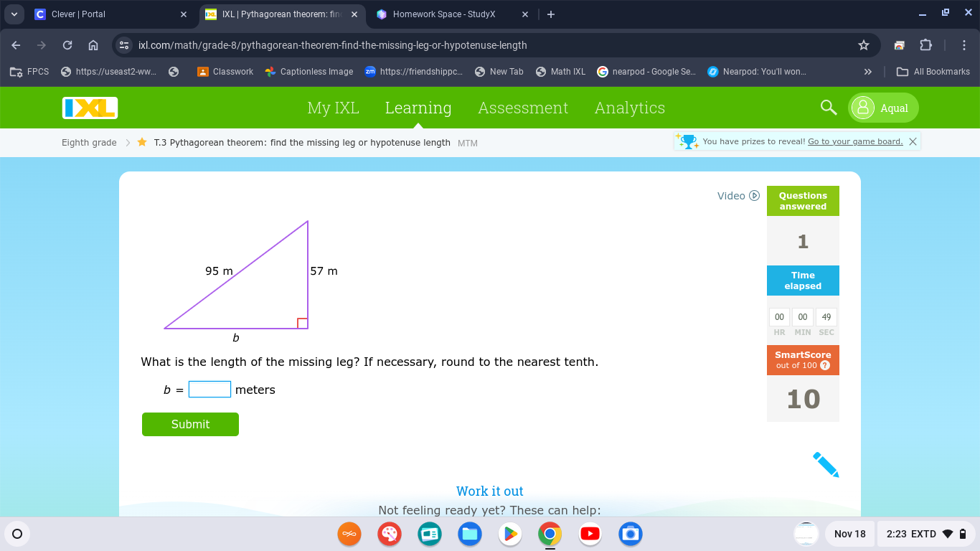Open the tab search dropdown arrow

(14, 14)
